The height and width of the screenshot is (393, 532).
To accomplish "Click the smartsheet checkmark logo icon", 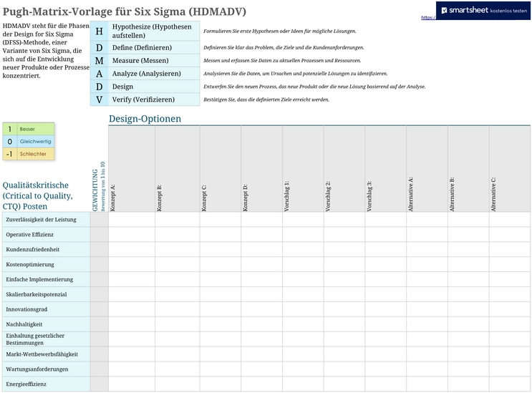I will click(x=444, y=11).
